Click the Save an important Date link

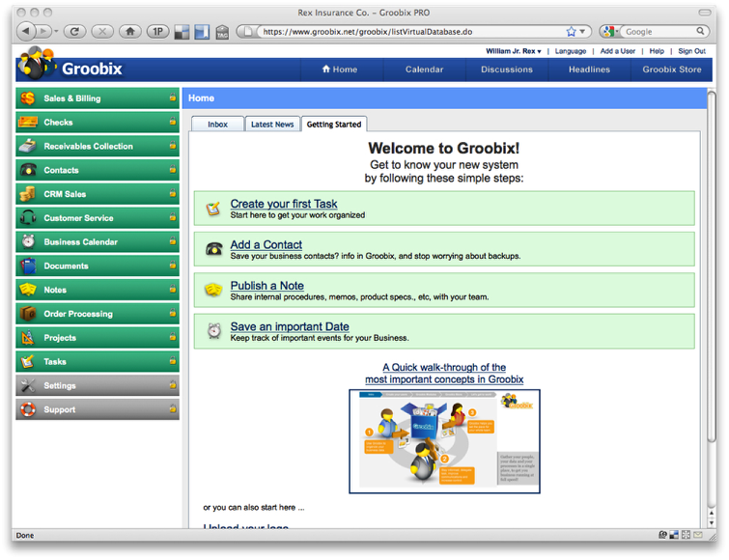click(x=290, y=326)
